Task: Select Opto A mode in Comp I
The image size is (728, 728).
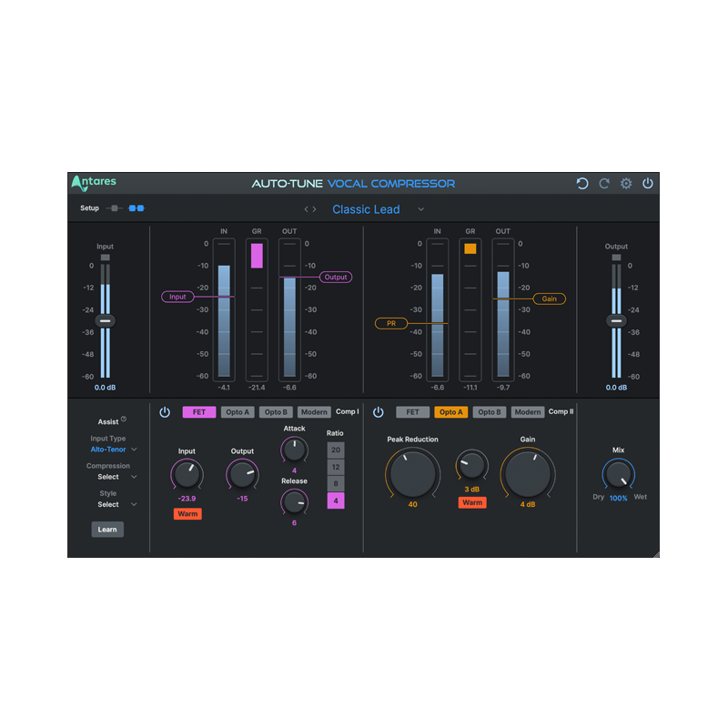Action: click(x=238, y=412)
